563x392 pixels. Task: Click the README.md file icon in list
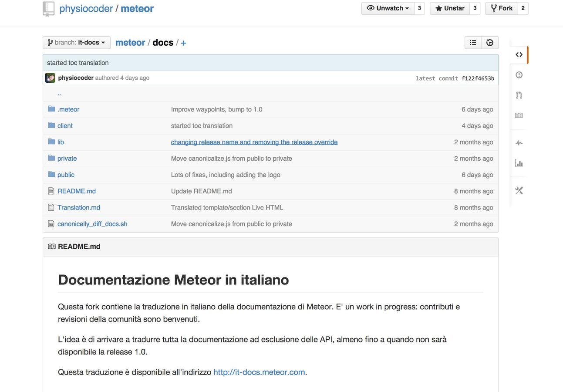click(x=51, y=191)
